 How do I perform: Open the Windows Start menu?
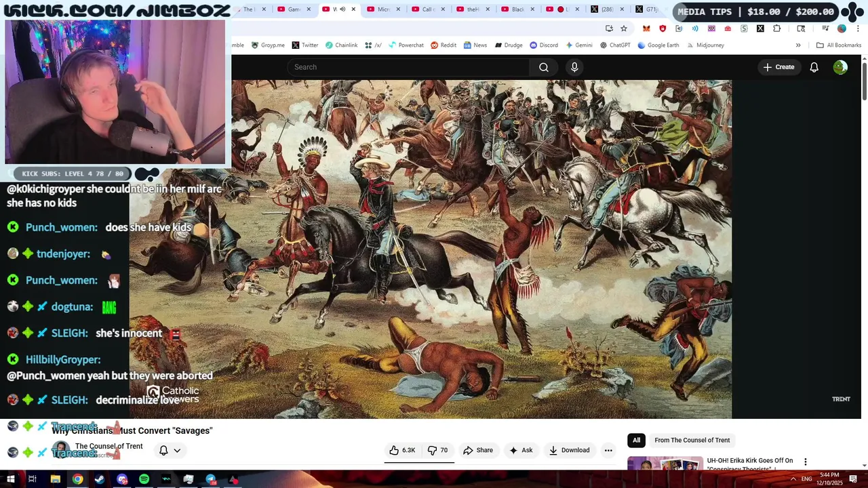coord(10,479)
